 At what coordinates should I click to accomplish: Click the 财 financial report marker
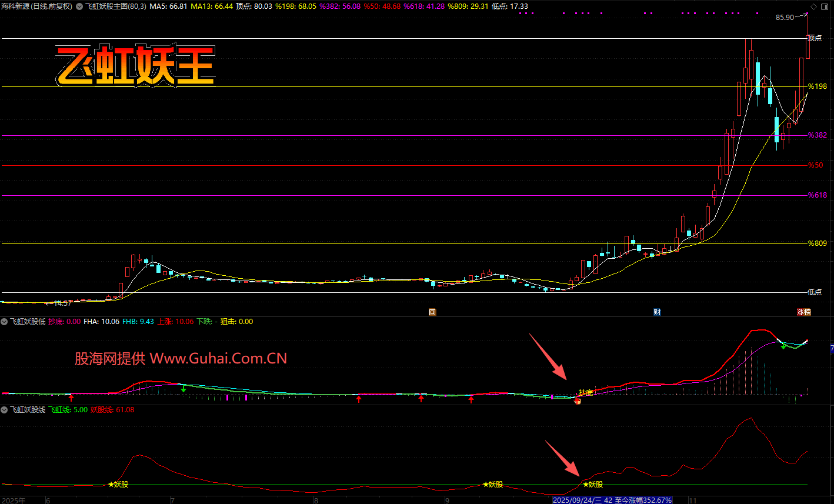(x=657, y=312)
